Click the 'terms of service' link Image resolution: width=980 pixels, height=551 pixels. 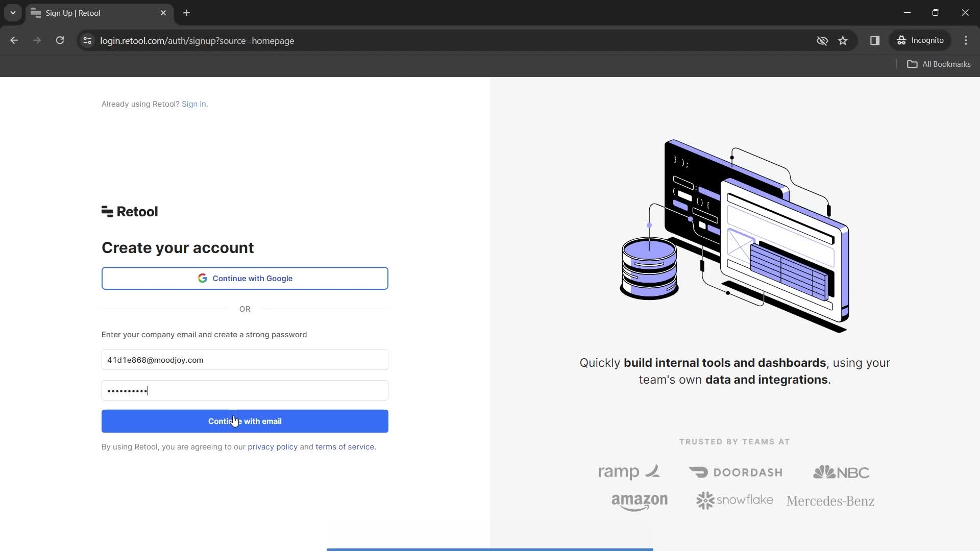pos(344,446)
